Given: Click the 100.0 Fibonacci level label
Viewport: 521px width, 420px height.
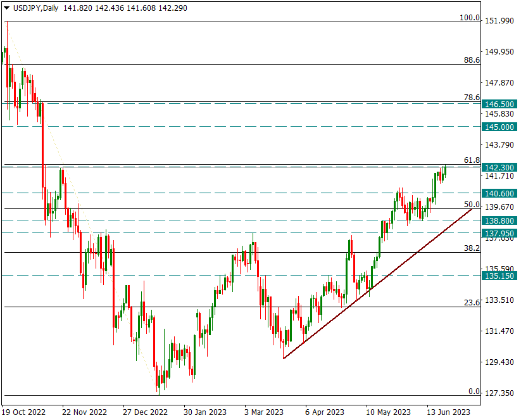Looking at the screenshot, I should click(x=470, y=18).
